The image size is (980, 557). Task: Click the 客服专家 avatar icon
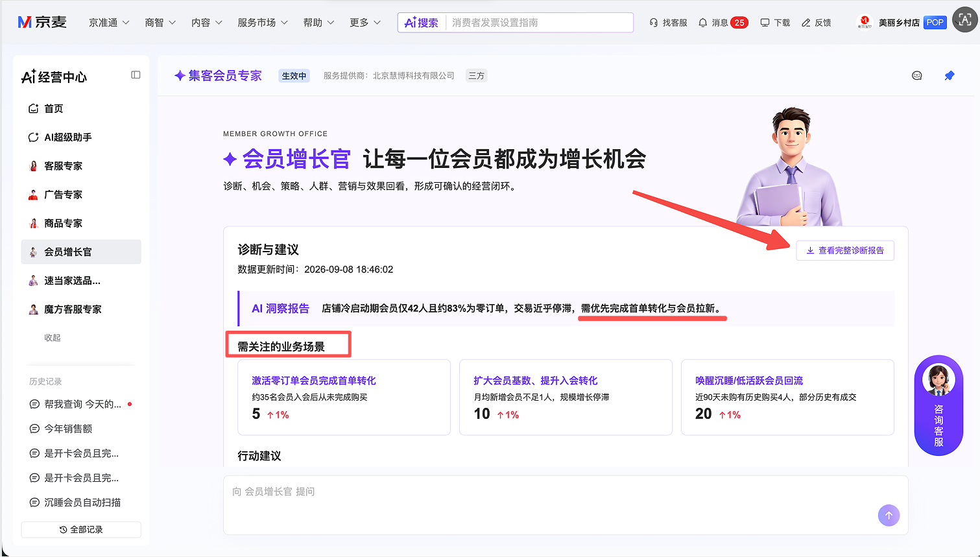33,166
